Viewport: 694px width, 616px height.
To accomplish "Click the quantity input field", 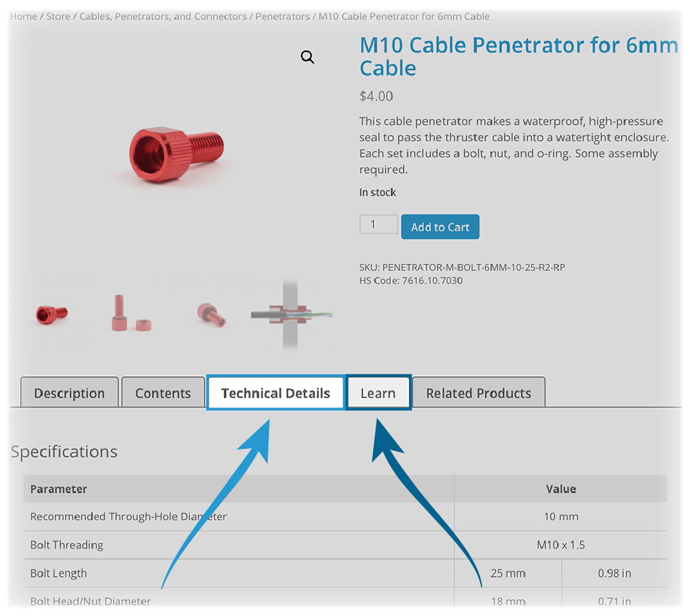I will [378, 224].
